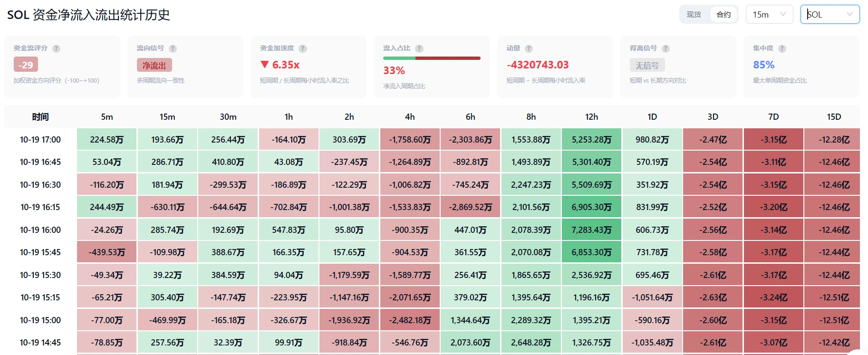The width and height of the screenshot is (868, 355).
Task: Click help icon next to 集中度
Action: [782, 48]
